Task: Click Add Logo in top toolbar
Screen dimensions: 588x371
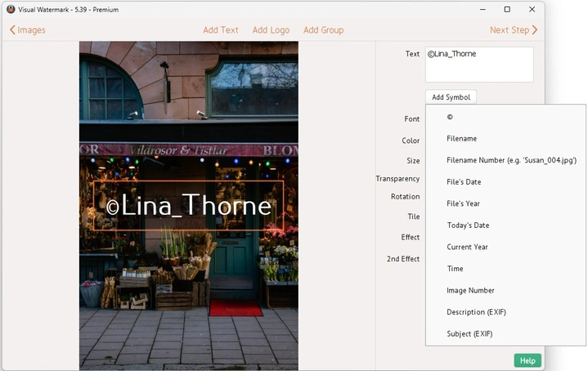Action: coord(271,30)
